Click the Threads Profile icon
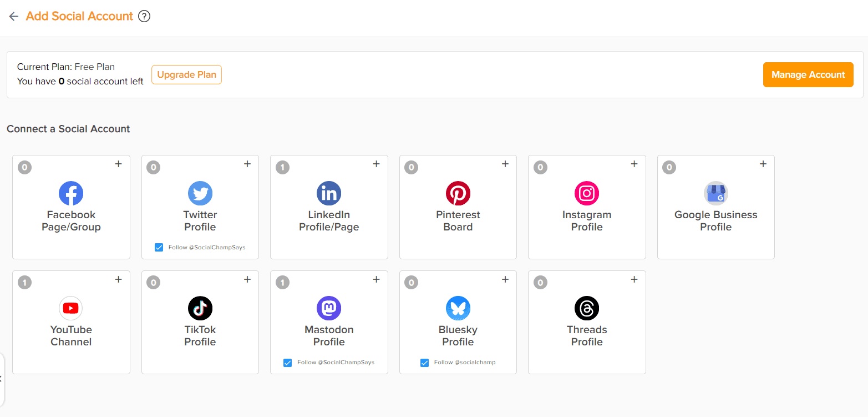868x417 pixels. pos(587,308)
